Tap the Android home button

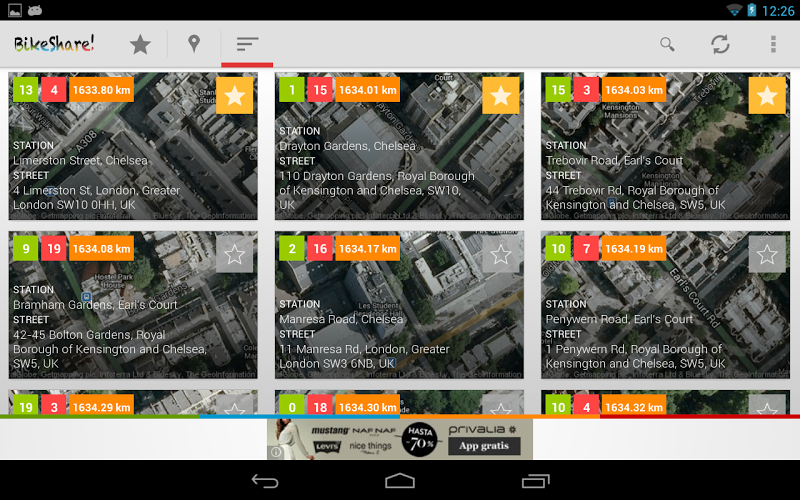400,481
